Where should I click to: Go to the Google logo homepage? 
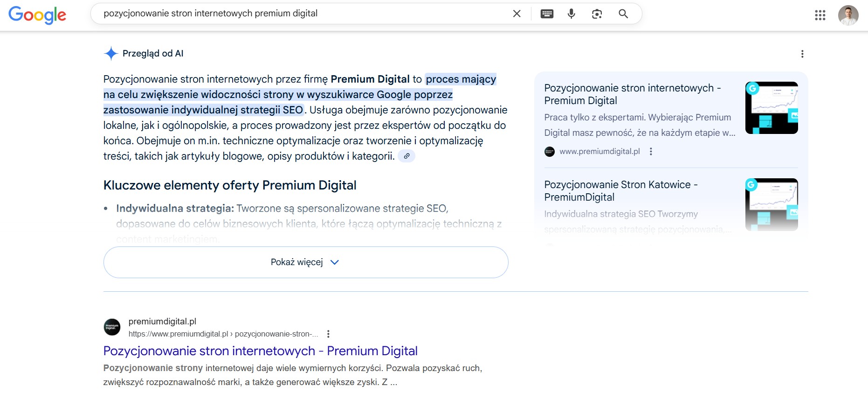(x=37, y=15)
